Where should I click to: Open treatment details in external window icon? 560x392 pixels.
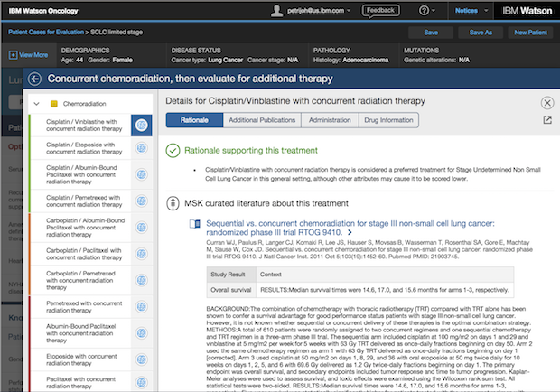(547, 120)
